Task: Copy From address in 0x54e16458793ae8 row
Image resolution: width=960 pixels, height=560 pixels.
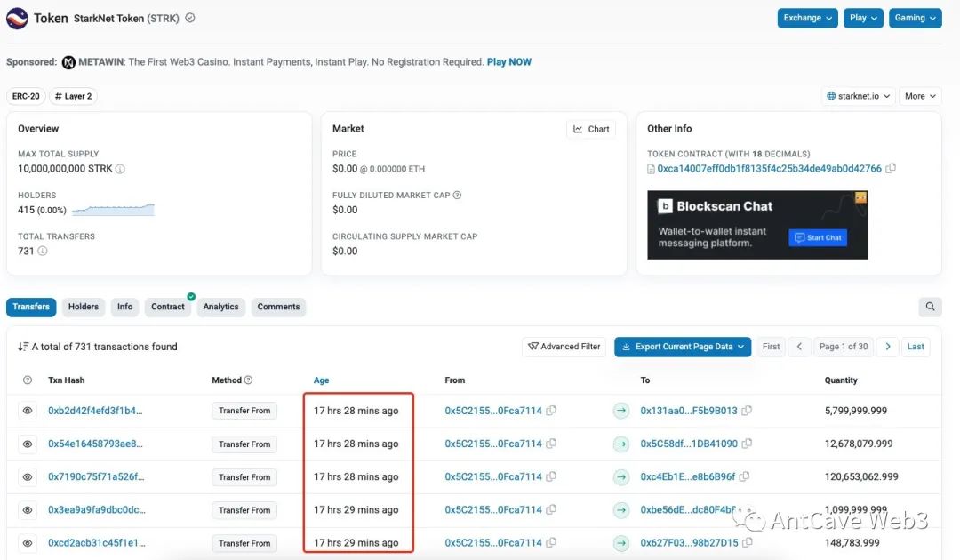Action: pyautogui.click(x=551, y=444)
